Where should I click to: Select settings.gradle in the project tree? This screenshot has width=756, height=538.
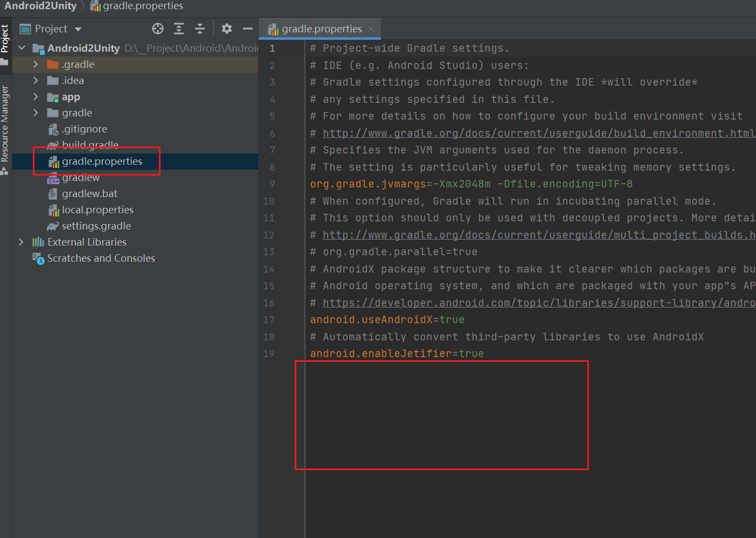pos(96,226)
